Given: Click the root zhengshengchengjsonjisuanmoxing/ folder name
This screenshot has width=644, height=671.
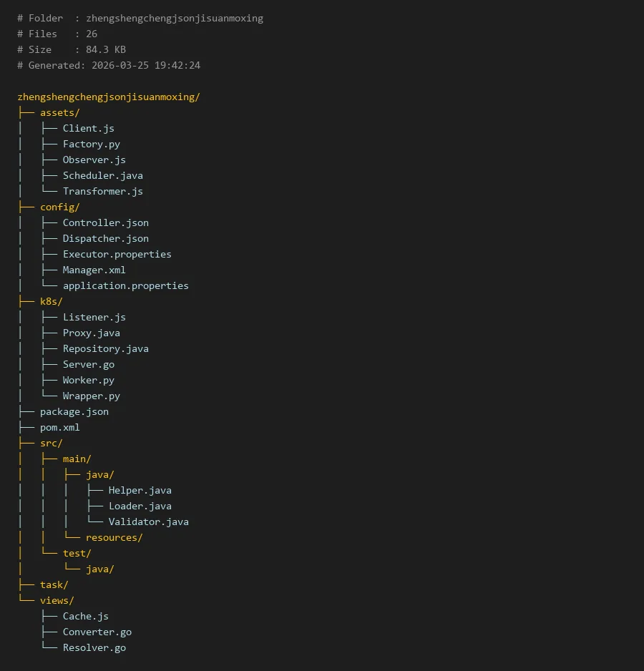Looking at the screenshot, I should 108,97.
